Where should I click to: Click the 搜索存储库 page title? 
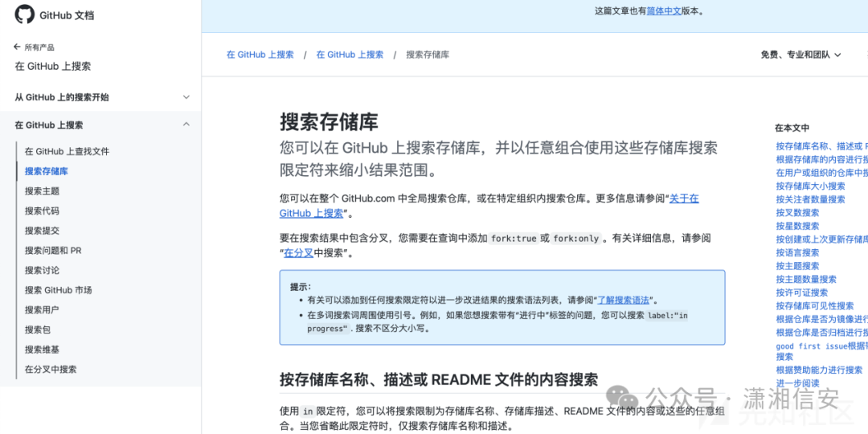tap(329, 122)
